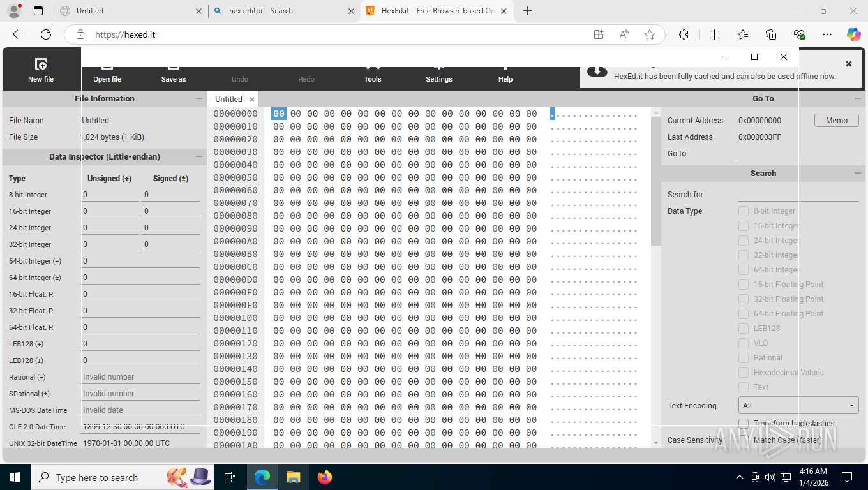Open the Tab actions menu icon
This screenshot has width=868, height=490.
point(38,11)
